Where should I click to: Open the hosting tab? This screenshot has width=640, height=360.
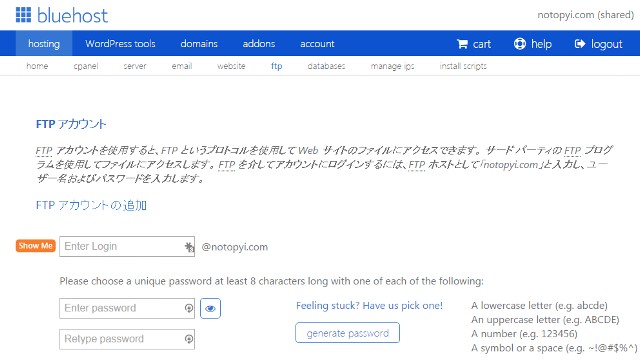(x=44, y=44)
